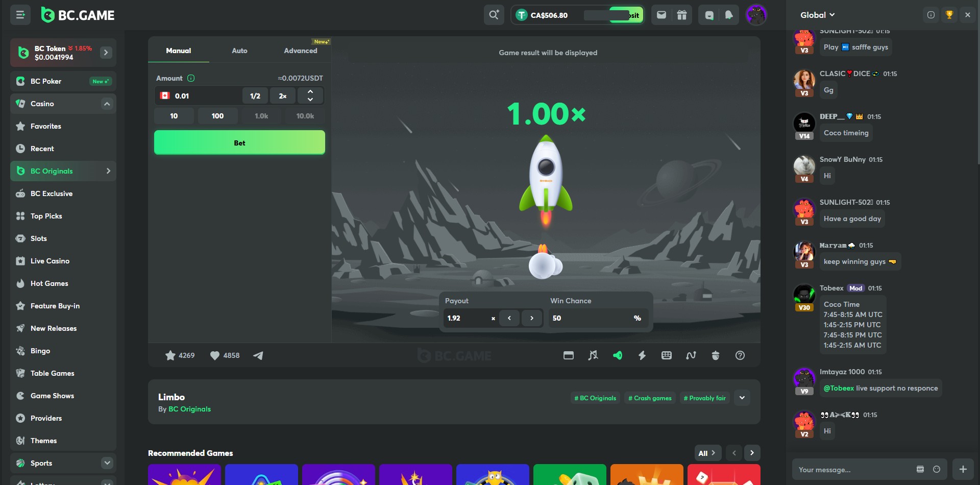The width and height of the screenshot is (980, 485).
Task: Decrease payout with left arrow
Action: coord(509,318)
